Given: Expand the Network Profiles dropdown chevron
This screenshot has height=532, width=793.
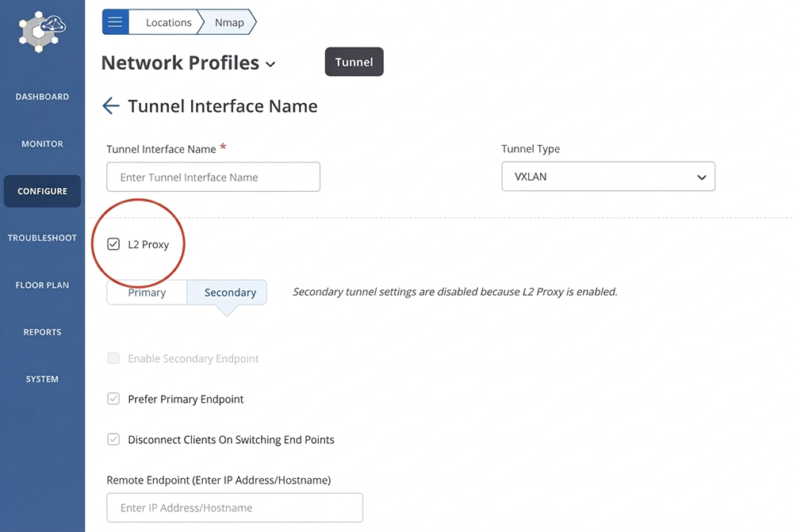Looking at the screenshot, I should [270, 64].
